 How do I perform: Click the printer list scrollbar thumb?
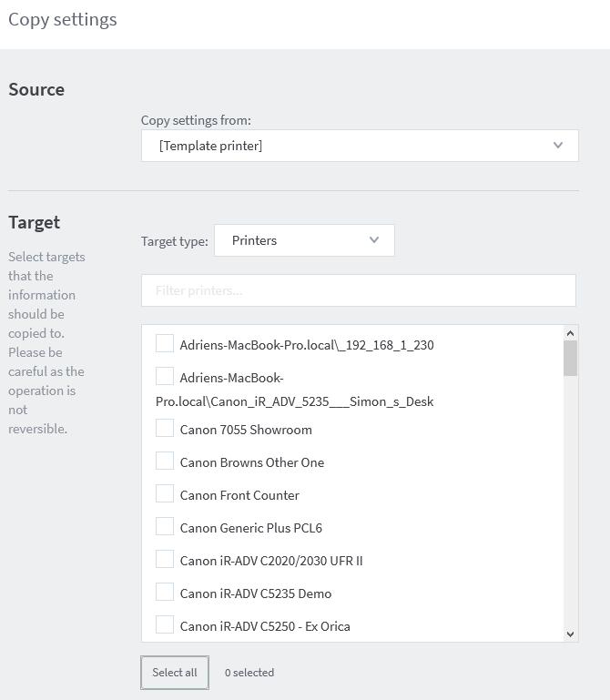570,359
